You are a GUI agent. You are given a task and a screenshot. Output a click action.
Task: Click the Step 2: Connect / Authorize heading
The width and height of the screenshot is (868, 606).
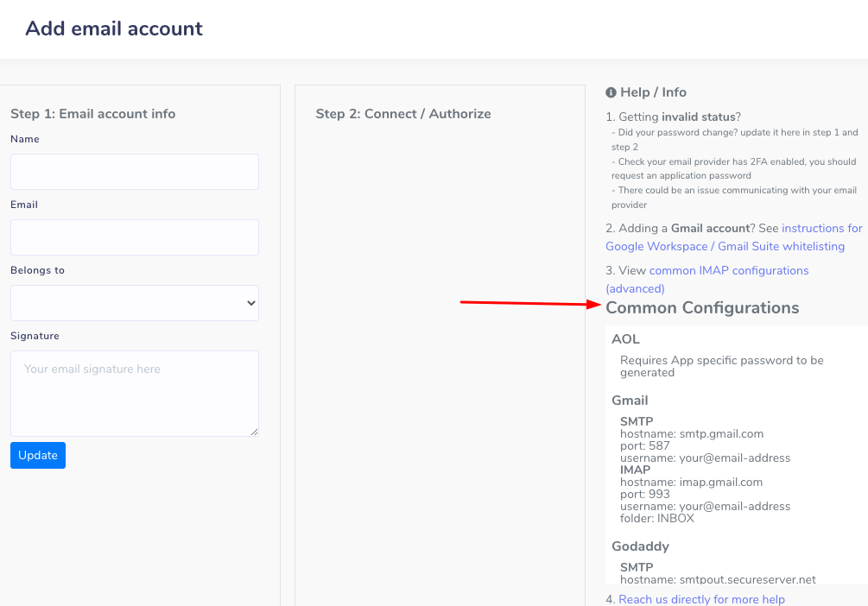[403, 114]
